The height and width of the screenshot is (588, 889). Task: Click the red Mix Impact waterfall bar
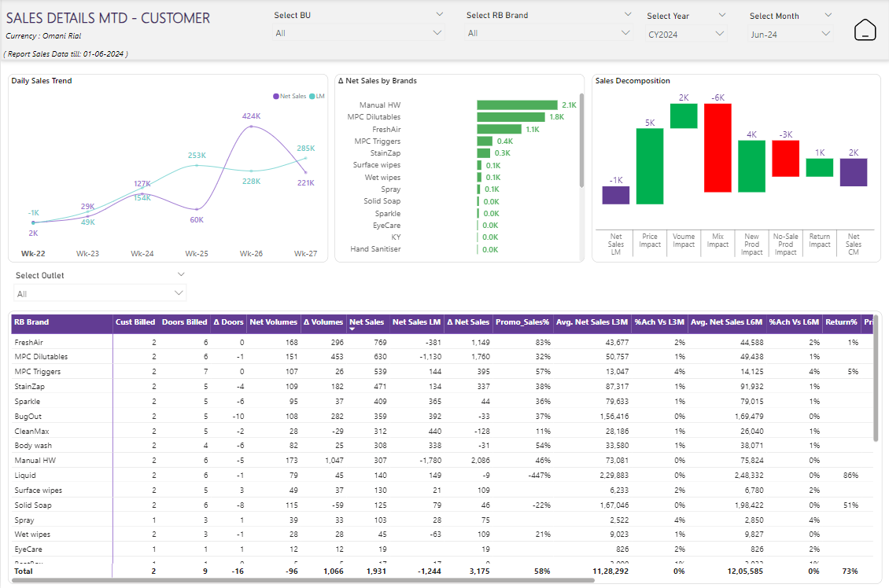(x=717, y=148)
